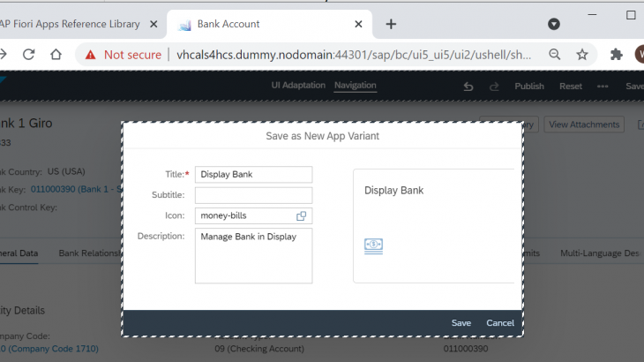This screenshot has width=644, height=362.
Task: Click Publish in the adaptation toolbar
Action: (529, 87)
